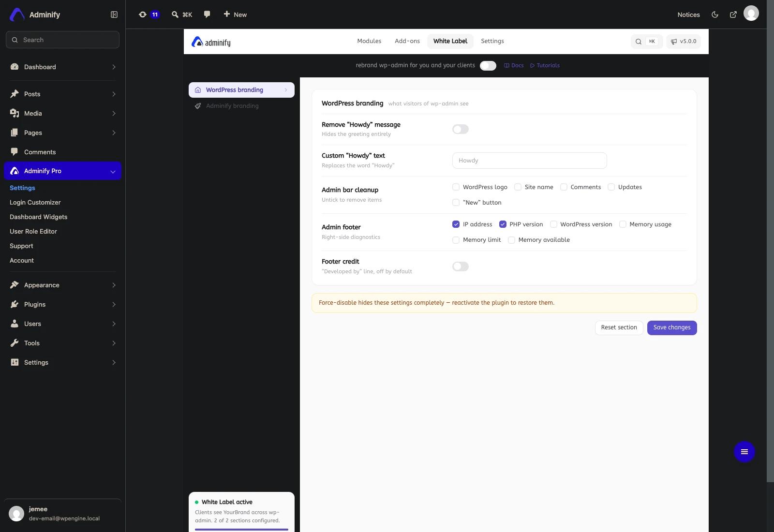This screenshot has width=774, height=532.
Task: Open Adminify panel search icon button
Action: (x=647, y=42)
